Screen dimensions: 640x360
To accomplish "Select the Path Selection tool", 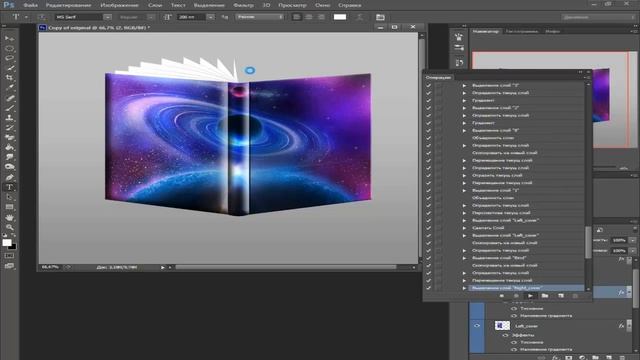I will pyautogui.click(x=9, y=197).
